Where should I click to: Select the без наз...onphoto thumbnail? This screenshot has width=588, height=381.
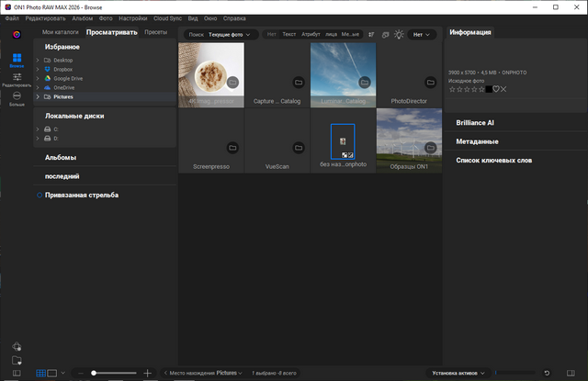point(343,141)
